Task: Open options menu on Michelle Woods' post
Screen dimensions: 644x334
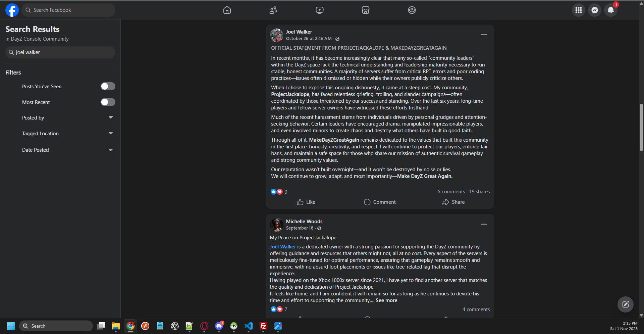Action: coord(484,224)
